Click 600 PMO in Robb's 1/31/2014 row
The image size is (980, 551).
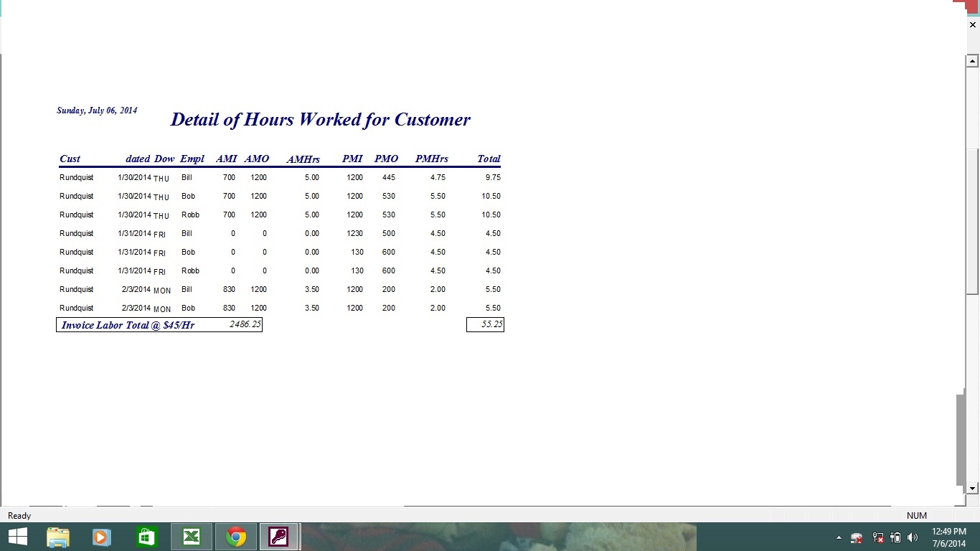[389, 270]
